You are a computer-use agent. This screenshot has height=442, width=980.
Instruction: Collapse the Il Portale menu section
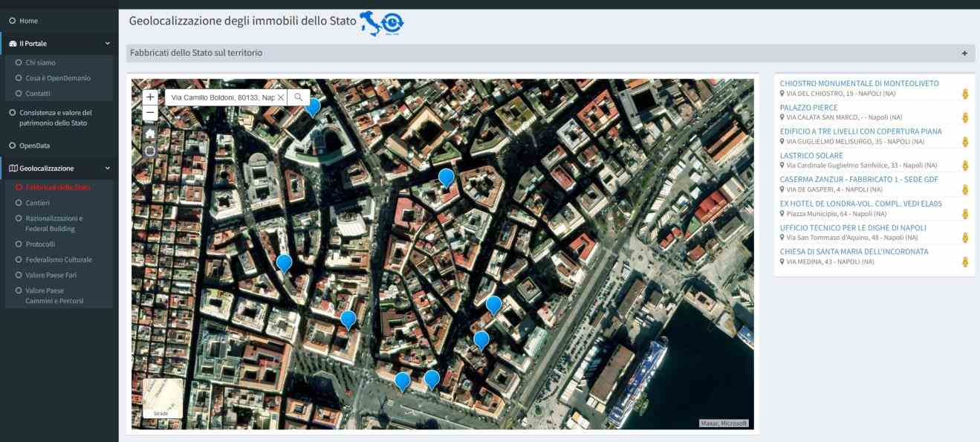pyautogui.click(x=107, y=44)
